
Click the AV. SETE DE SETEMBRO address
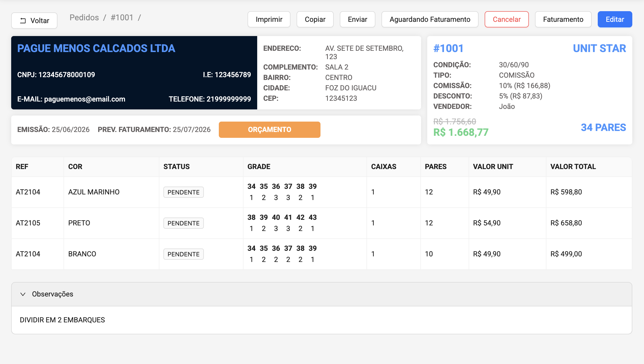point(364,52)
